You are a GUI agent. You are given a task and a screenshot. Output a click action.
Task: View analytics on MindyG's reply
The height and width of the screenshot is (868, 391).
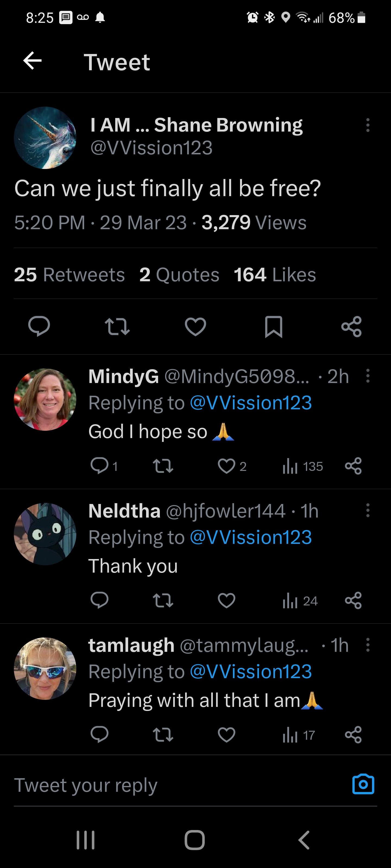302,467
